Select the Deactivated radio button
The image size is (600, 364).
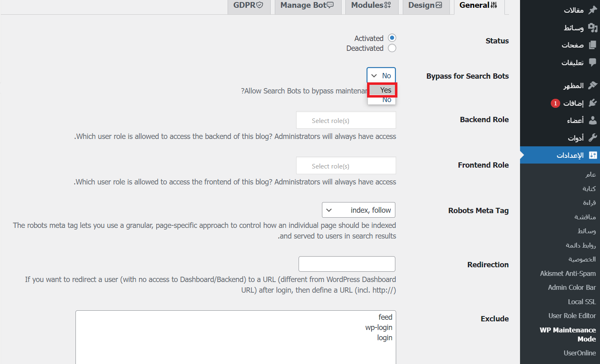[392, 48]
